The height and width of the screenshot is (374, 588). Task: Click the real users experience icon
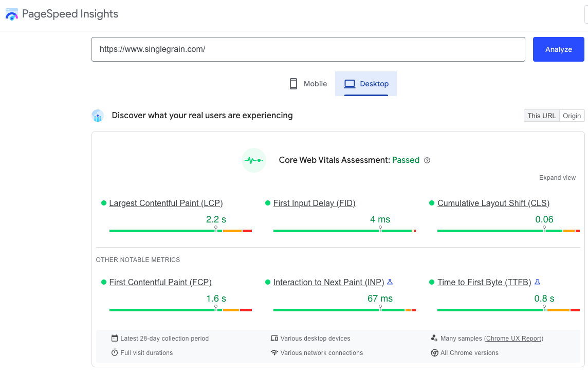(x=98, y=116)
